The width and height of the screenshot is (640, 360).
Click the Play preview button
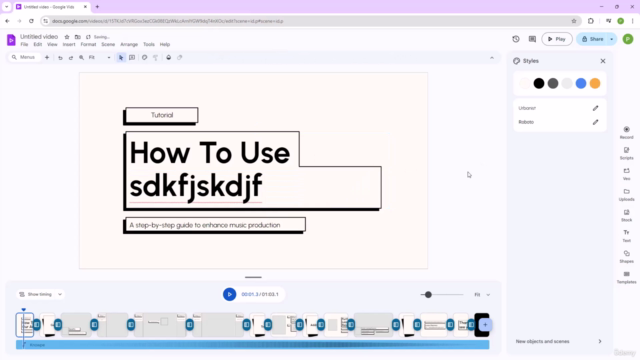coord(557,39)
